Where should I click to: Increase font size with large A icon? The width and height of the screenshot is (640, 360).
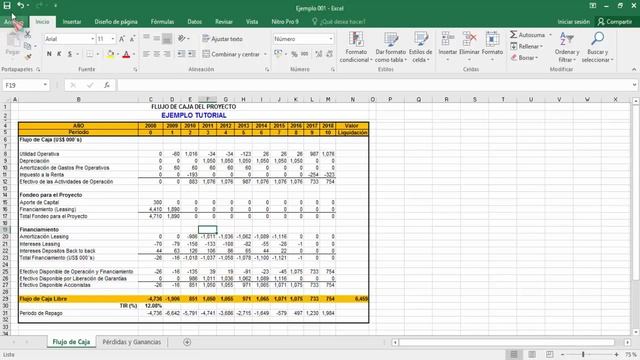(x=122, y=39)
